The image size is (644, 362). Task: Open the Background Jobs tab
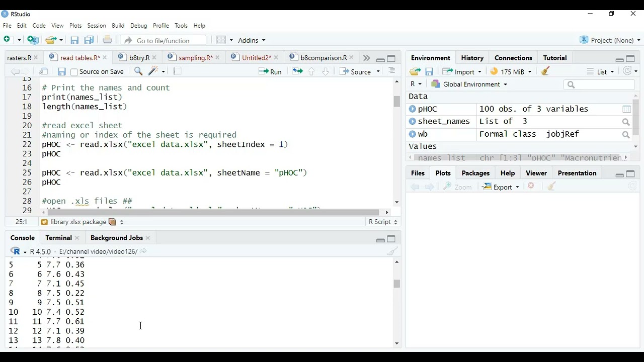pyautogui.click(x=116, y=238)
